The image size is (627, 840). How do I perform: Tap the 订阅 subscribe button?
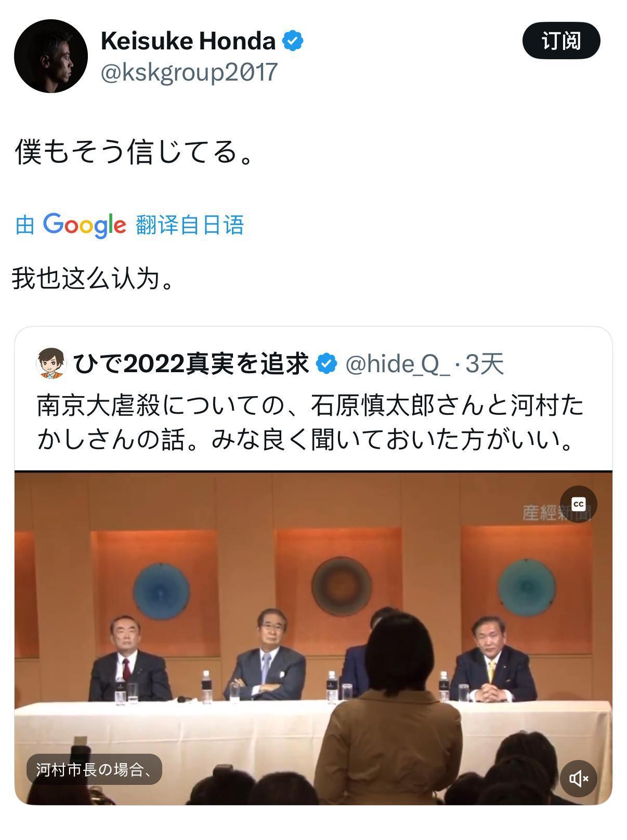click(561, 41)
